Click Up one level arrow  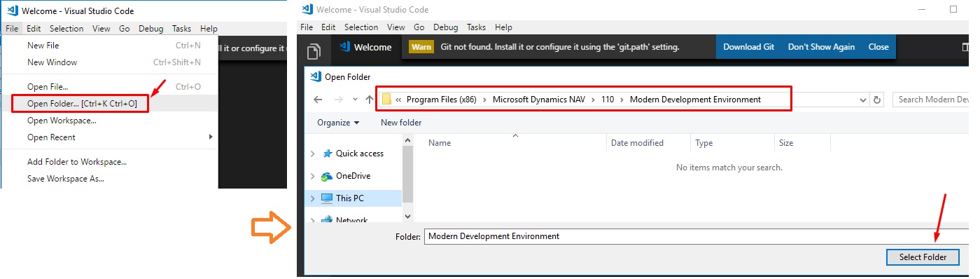pyautogui.click(x=370, y=100)
